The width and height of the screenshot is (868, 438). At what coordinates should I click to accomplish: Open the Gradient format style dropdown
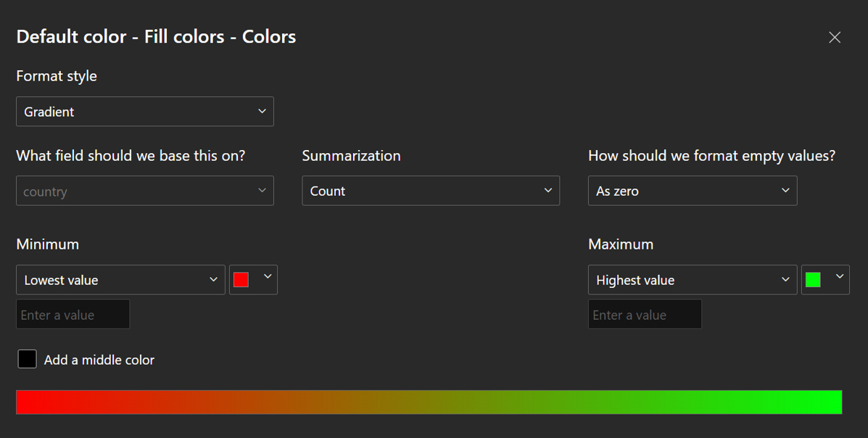[145, 111]
